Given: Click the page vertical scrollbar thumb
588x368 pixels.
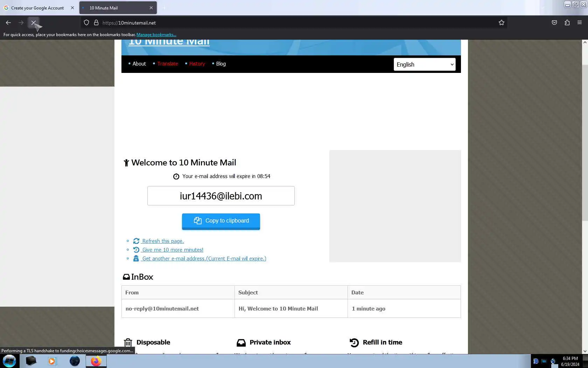Looking at the screenshot, I should pyautogui.click(x=584, y=143).
